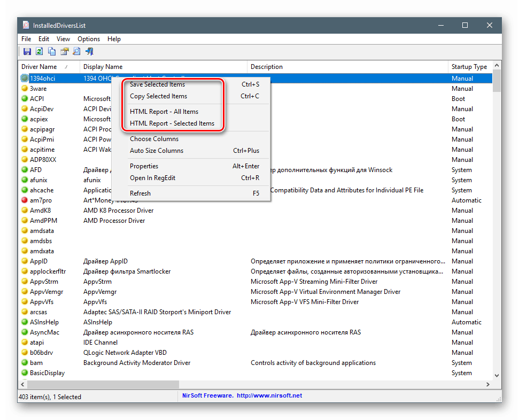The image size is (519, 420).
Task: Select Choose Columns in the context menu
Action: pyautogui.click(x=154, y=139)
